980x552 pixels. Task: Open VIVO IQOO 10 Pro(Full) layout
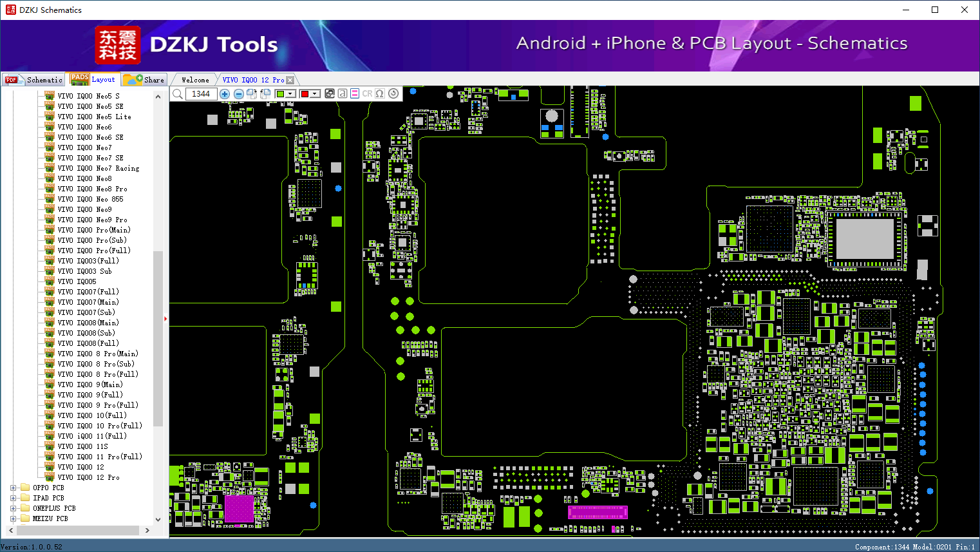[100, 426]
